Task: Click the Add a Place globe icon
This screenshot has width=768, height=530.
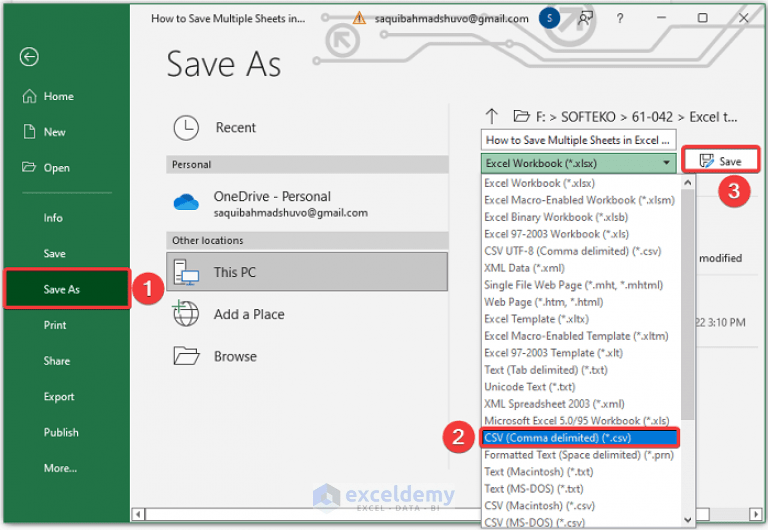Action: point(186,313)
